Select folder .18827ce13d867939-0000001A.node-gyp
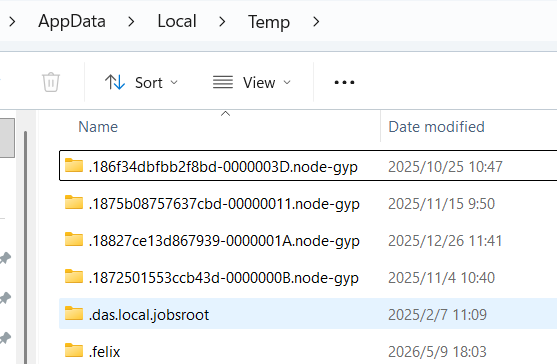557x364 pixels. click(x=308, y=240)
